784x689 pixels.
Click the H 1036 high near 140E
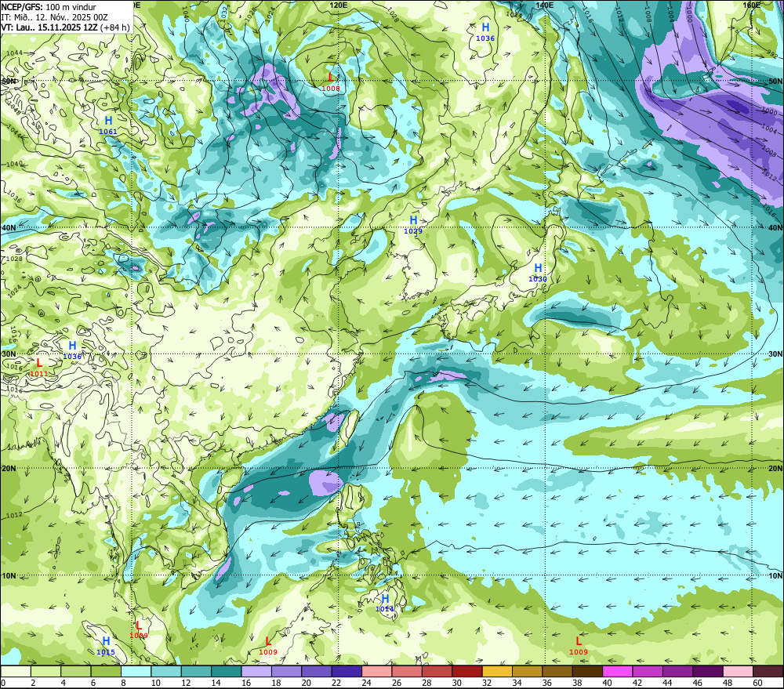point(485,32)
